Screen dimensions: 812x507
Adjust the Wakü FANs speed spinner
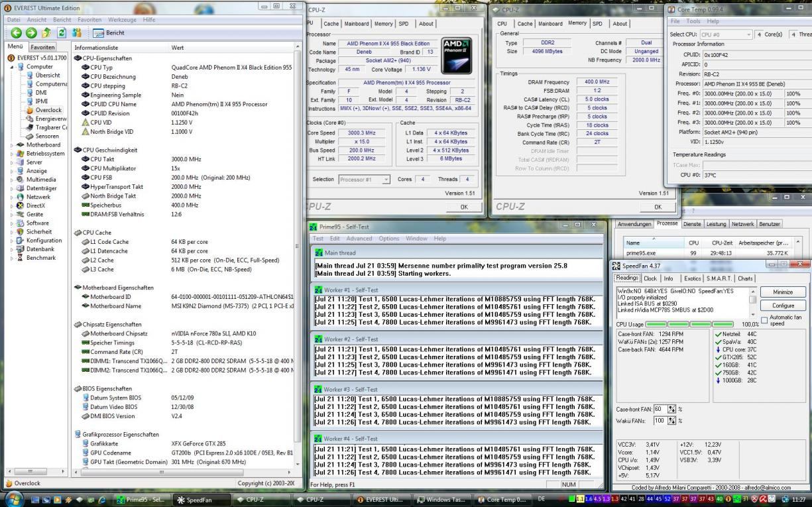point(671,421)
